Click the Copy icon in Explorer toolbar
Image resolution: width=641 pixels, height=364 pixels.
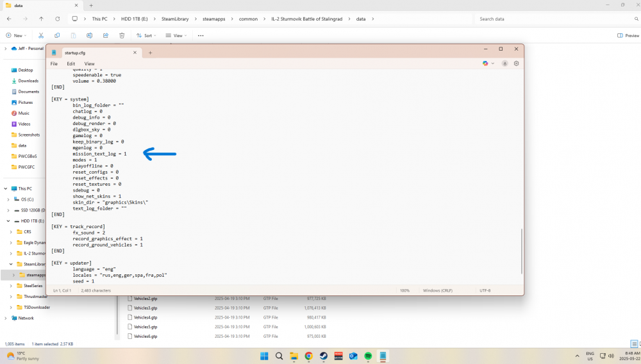[x=57, y=35]
